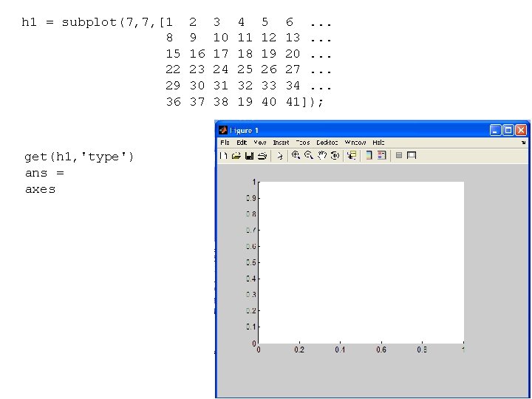This screenshot has width=532, height=399.
Task: Open the Desktop menu
Action: [x=327, y=143]
